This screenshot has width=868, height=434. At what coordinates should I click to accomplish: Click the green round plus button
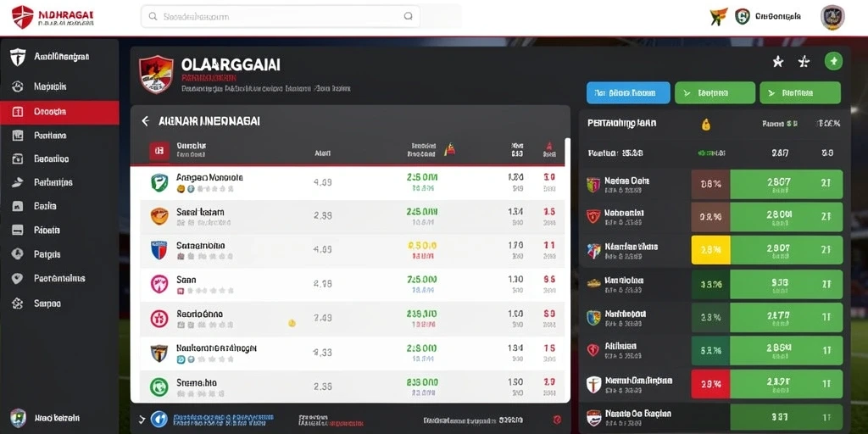pos(834,61)
